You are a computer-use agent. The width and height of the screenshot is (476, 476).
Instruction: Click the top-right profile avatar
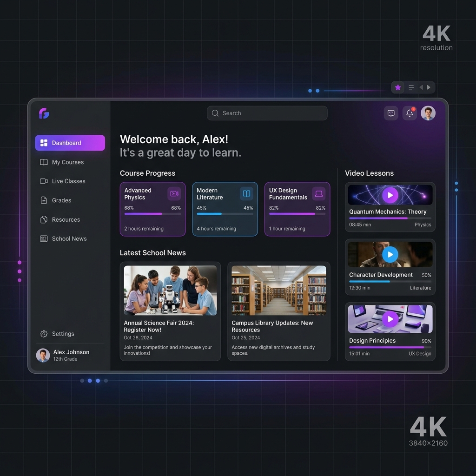point(428,113)
